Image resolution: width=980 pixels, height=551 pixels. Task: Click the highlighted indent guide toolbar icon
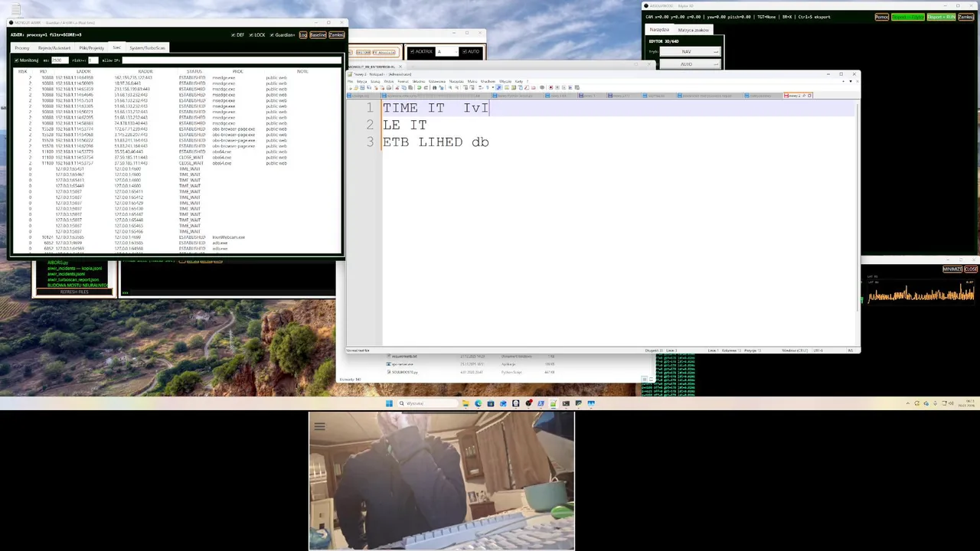[499, 87]
